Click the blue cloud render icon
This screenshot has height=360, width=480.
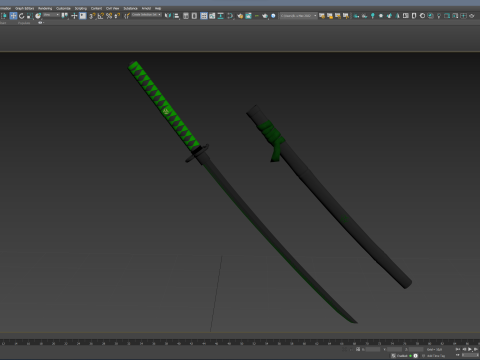[273, 16]
